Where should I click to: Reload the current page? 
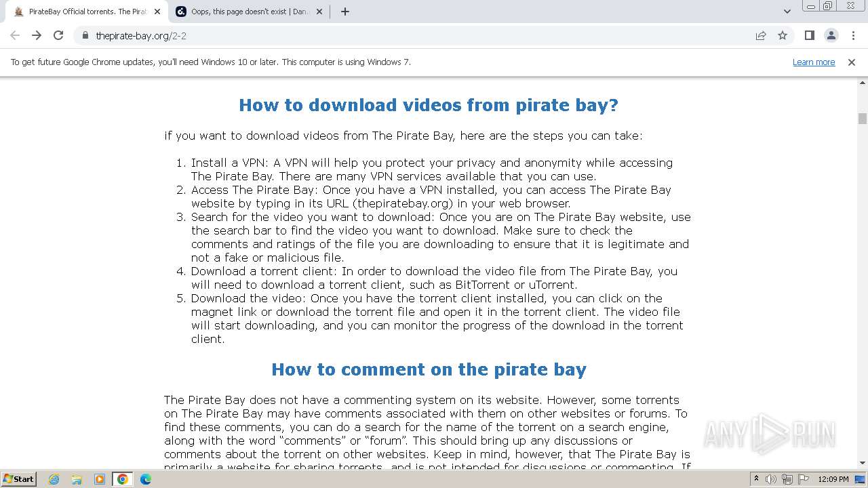58,35
